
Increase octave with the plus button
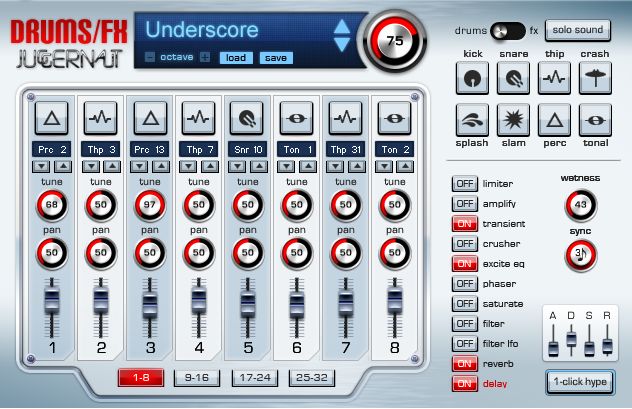tap(205, 58)
